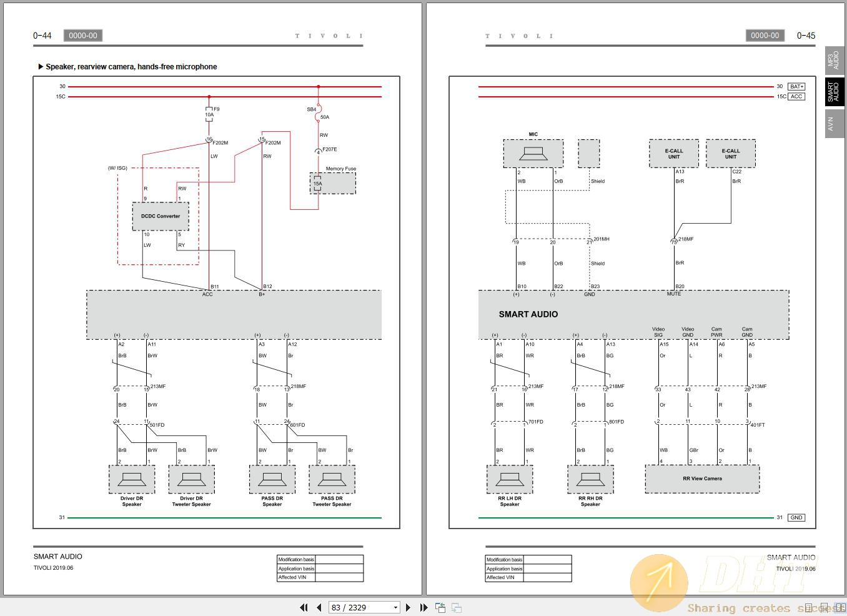Viewport: 847px width, 616px height.
Task: Click the PASS DR Speaker symbol
Action: point(272,479)
